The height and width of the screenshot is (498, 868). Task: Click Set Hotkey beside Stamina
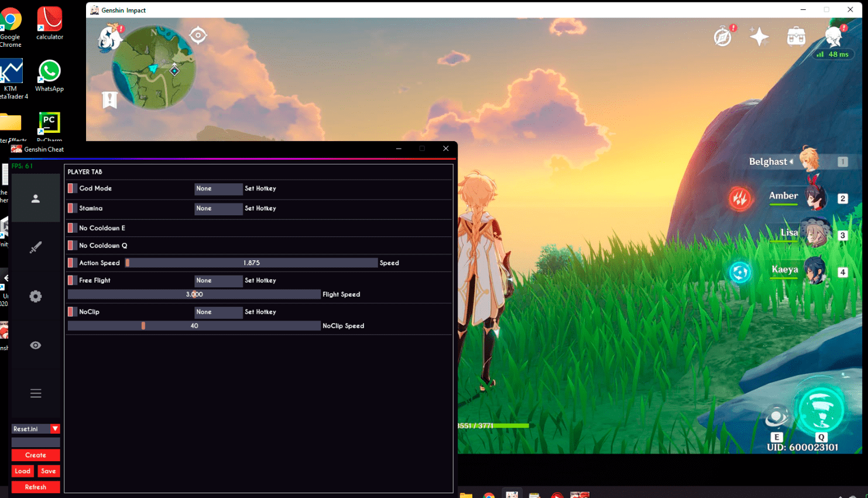260,208
